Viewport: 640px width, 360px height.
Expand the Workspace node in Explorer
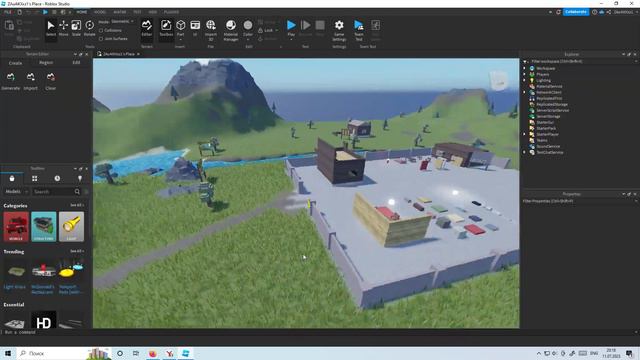(x=524, y=69)
